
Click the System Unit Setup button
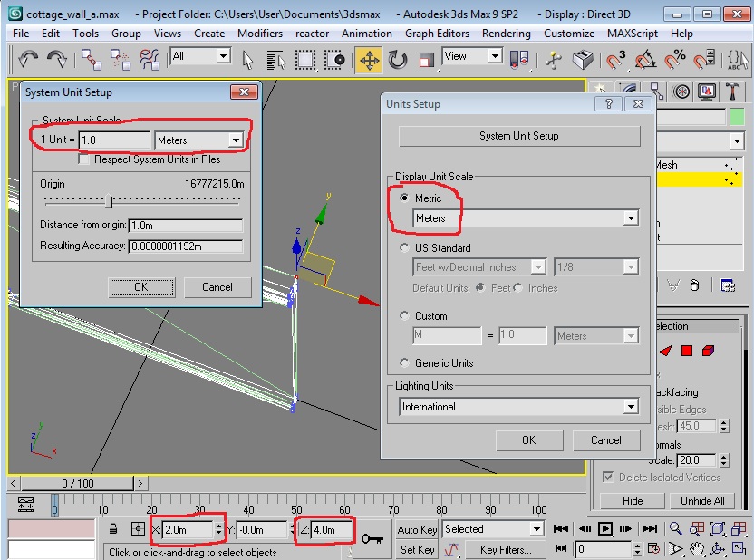tap(519, 136)
